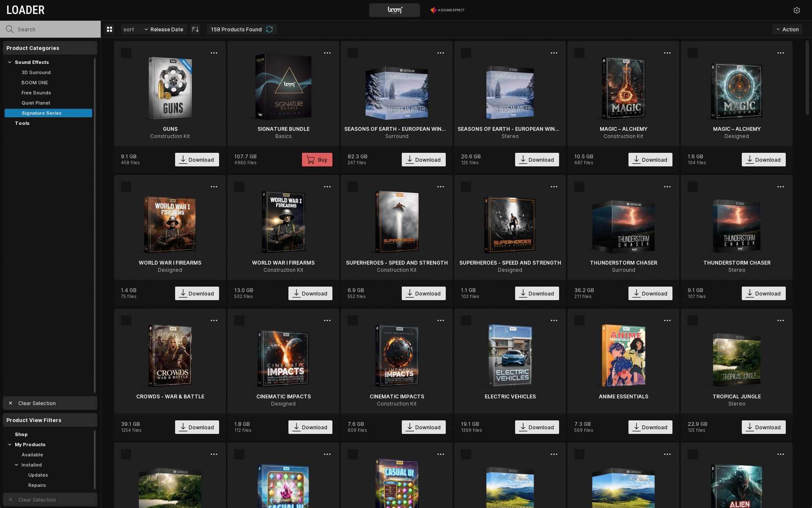Open three-dots menu on GUNS card
The height and width of the screenshot is (508, 812).
click(214, 53)
